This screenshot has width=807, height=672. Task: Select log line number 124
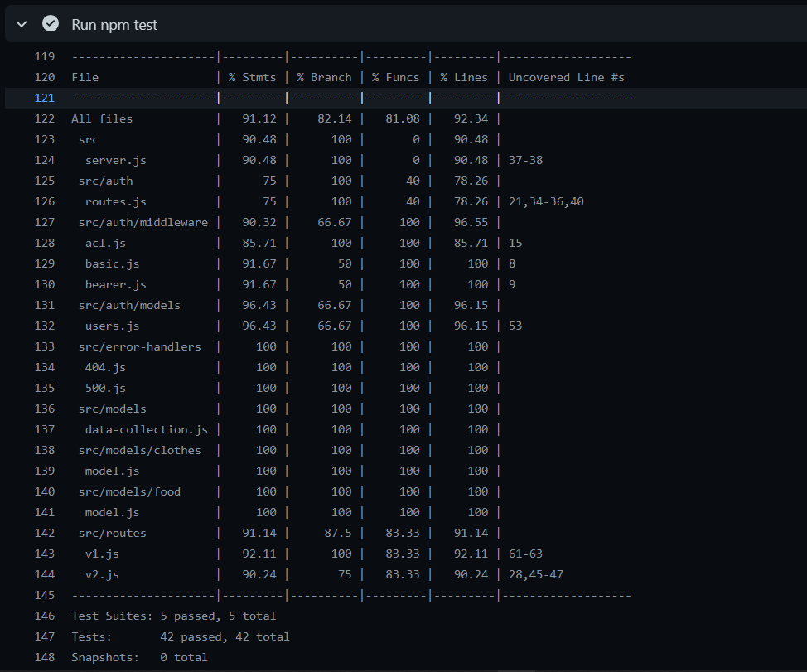pyautogui.click(x=45, y=160)
